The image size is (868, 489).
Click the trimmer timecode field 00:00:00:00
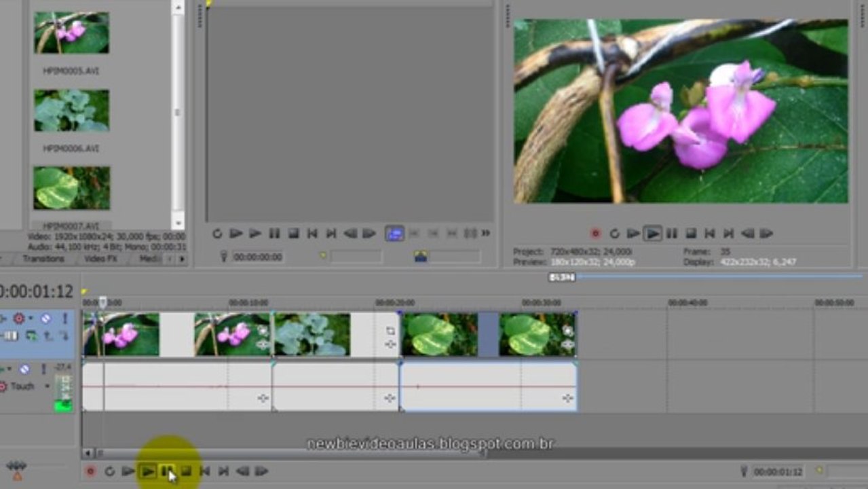(x=257, y=257)
